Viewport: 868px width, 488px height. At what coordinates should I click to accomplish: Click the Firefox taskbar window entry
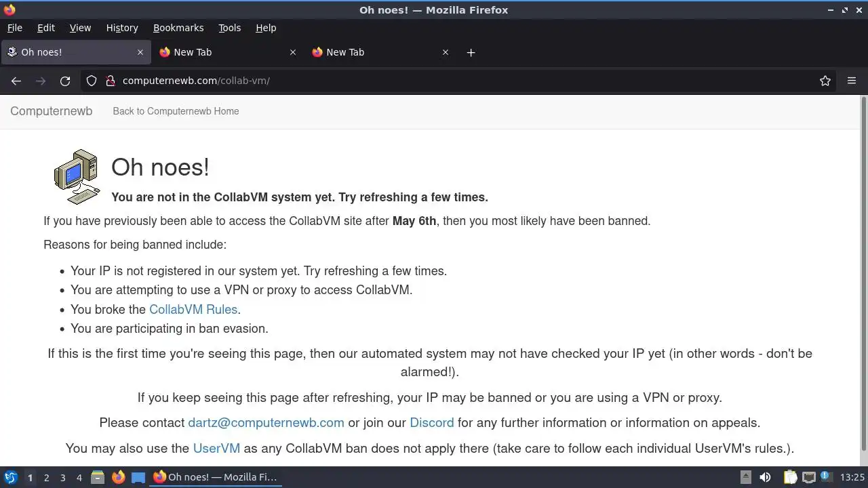click(x=216, y=477)
